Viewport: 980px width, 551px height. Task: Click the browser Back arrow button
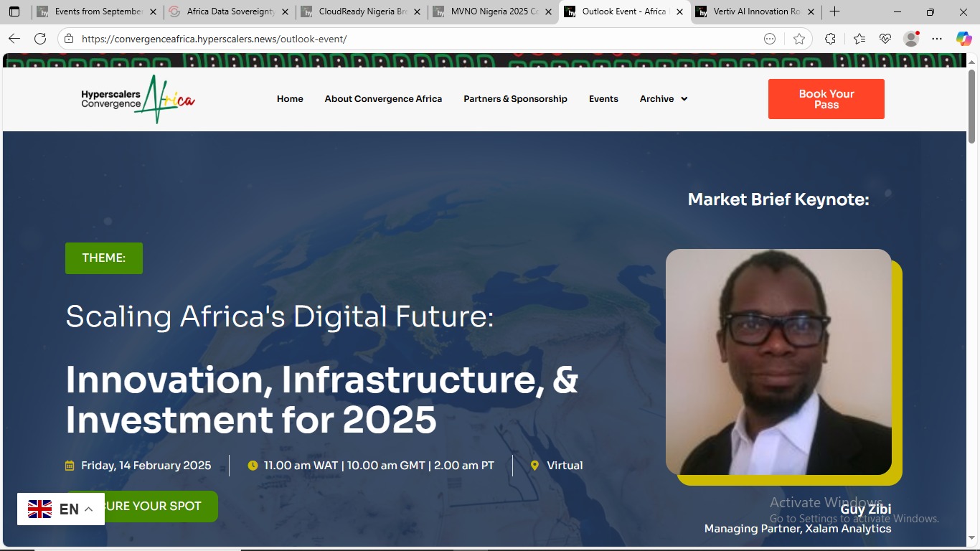[14, 39]
